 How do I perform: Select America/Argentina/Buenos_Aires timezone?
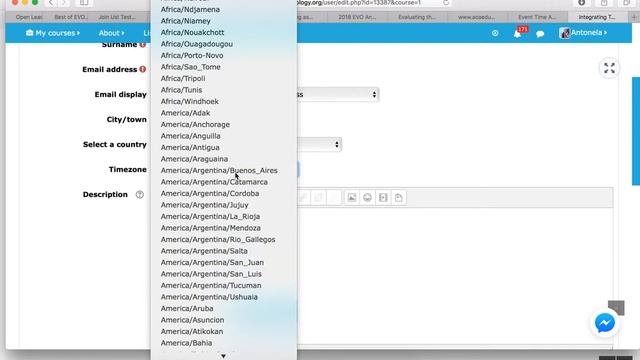(219, 171)
